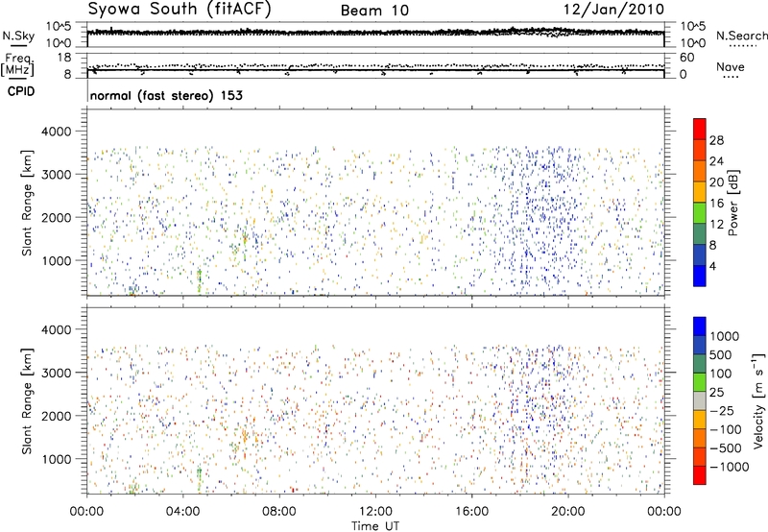This screenshot has height=532, width=768.
Task: Click the "18" frequency axis tick
Action: (x=64, y=57)
